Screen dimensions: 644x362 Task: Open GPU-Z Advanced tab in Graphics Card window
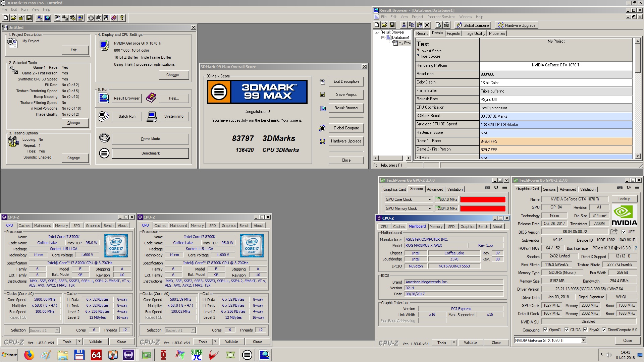pyautogui.click(x=568, y=189)
